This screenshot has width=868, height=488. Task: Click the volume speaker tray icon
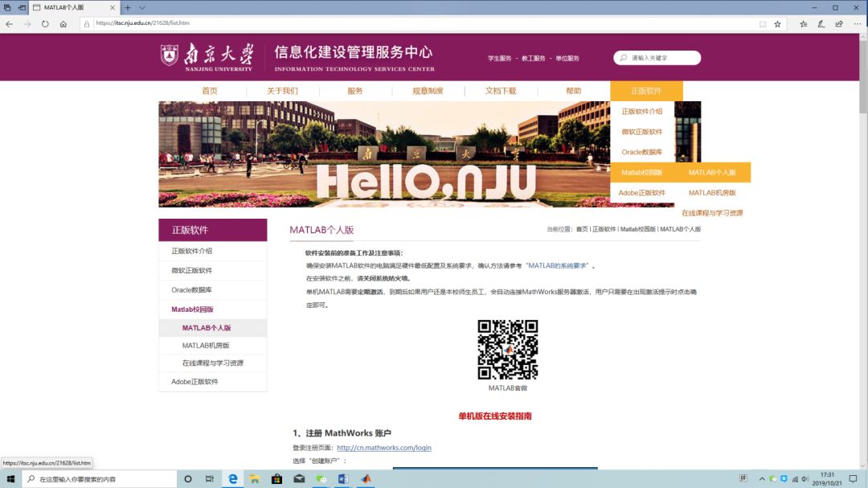(x=805, y=478)
